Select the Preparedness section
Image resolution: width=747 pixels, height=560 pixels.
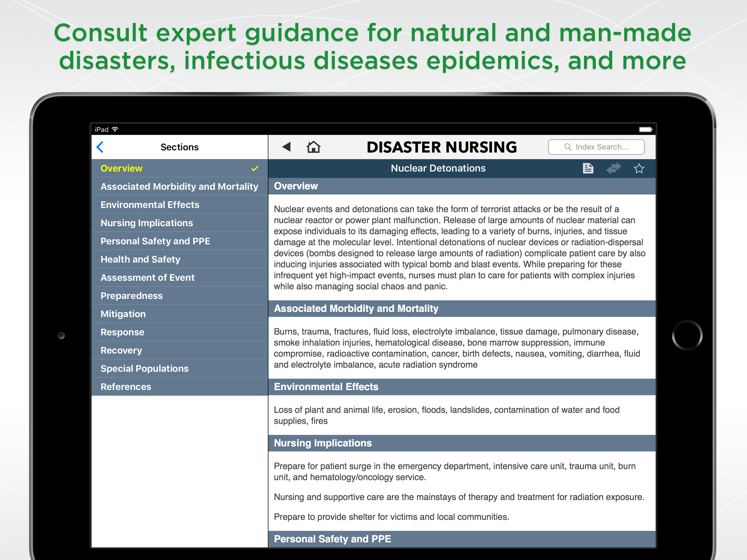131,296
